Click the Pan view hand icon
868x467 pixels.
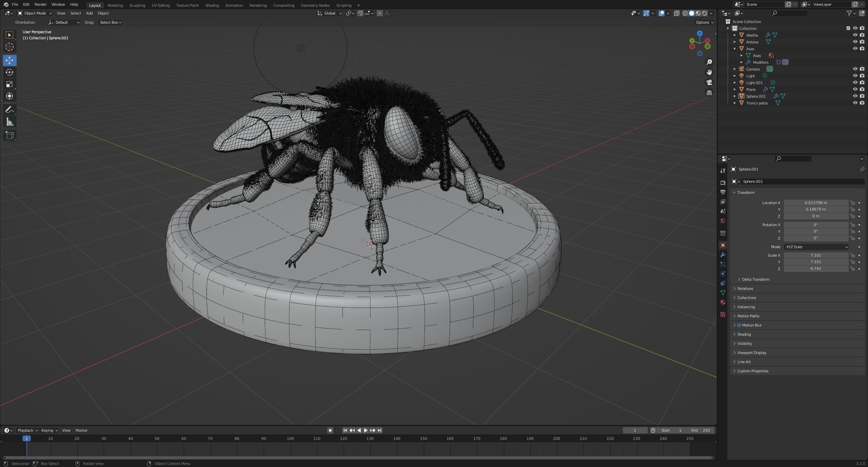(x=709, y=72)
